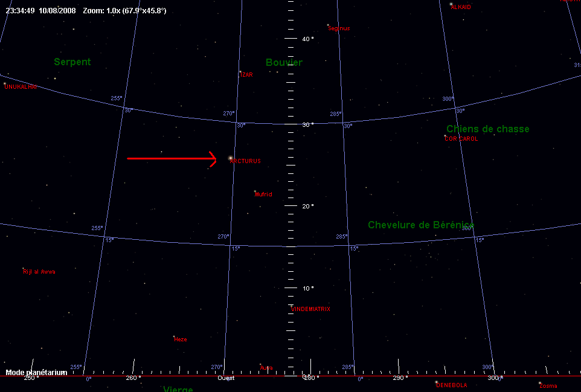Select the star Unukalhai
The width and height of the screenshot is (581, 392).
point(5,84)
